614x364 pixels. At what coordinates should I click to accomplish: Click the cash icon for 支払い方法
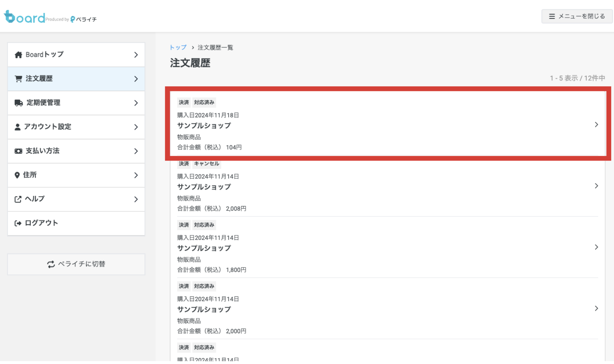[x=18, y=151]
